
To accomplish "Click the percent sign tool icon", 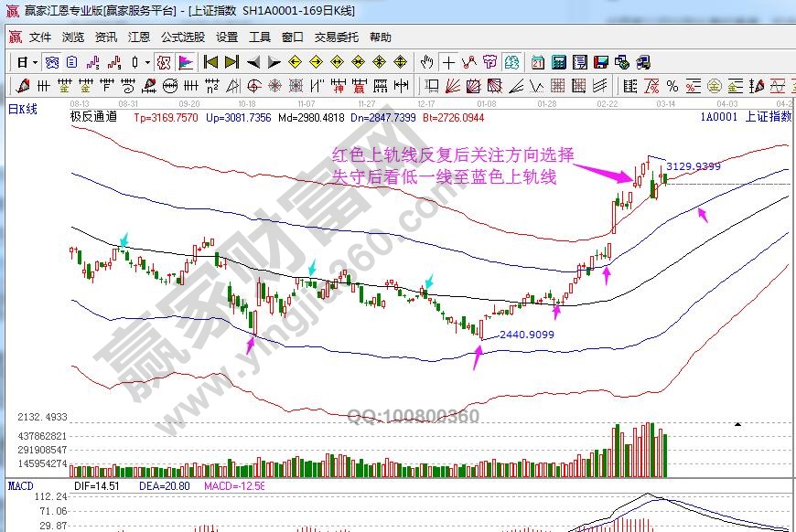I will coord(672,86).
